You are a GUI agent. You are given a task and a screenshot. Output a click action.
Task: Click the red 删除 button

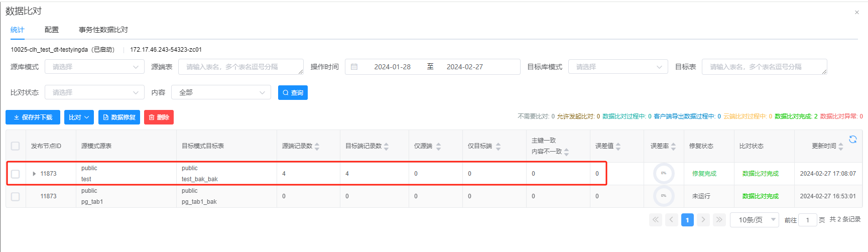159,117
